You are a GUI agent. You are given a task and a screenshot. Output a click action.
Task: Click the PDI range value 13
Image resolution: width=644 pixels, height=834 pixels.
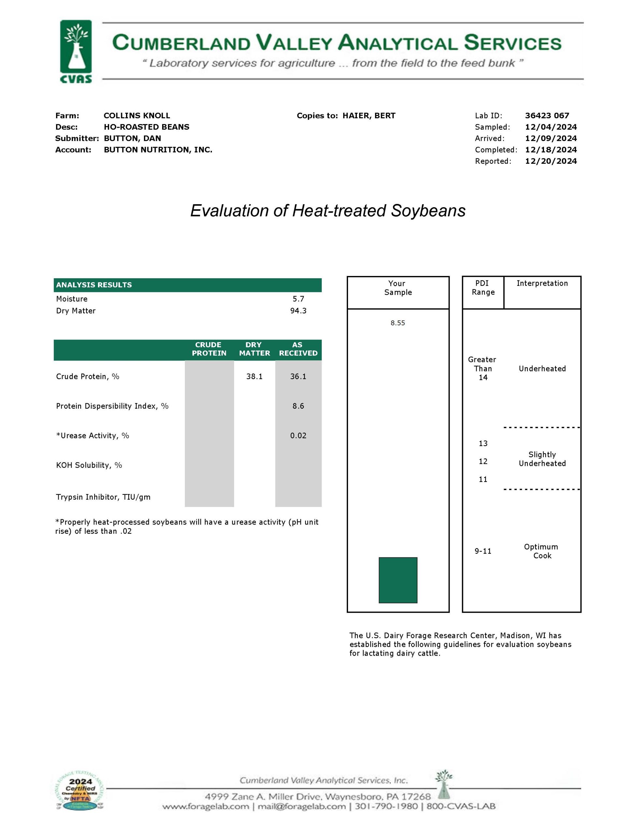(x=483, y=443)
